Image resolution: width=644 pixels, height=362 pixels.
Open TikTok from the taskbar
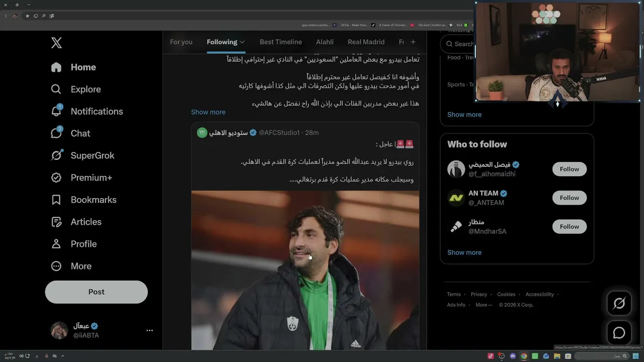491,356
